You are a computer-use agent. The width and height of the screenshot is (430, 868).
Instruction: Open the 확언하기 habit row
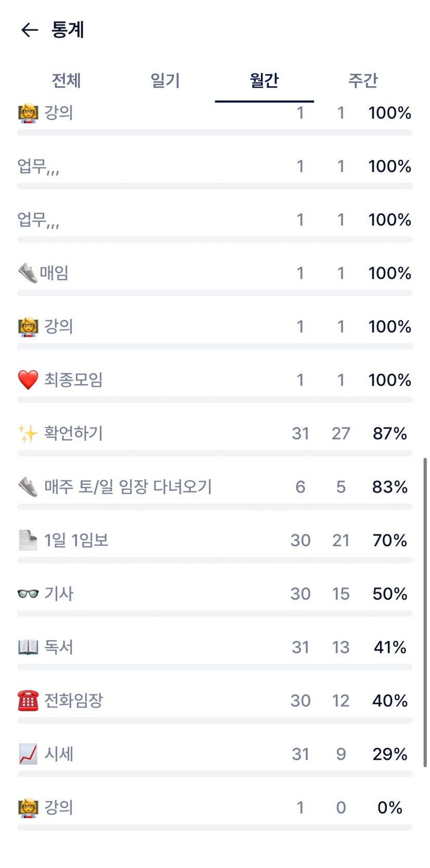pyautogui.click(x=73, y=433)
